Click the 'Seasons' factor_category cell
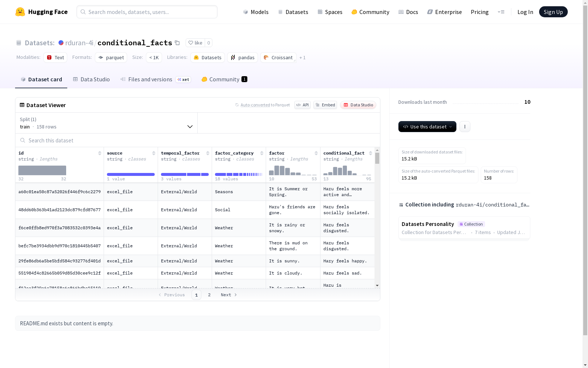Image resolution: width=588 pixels, height=368 pixels. click(239, 192)
